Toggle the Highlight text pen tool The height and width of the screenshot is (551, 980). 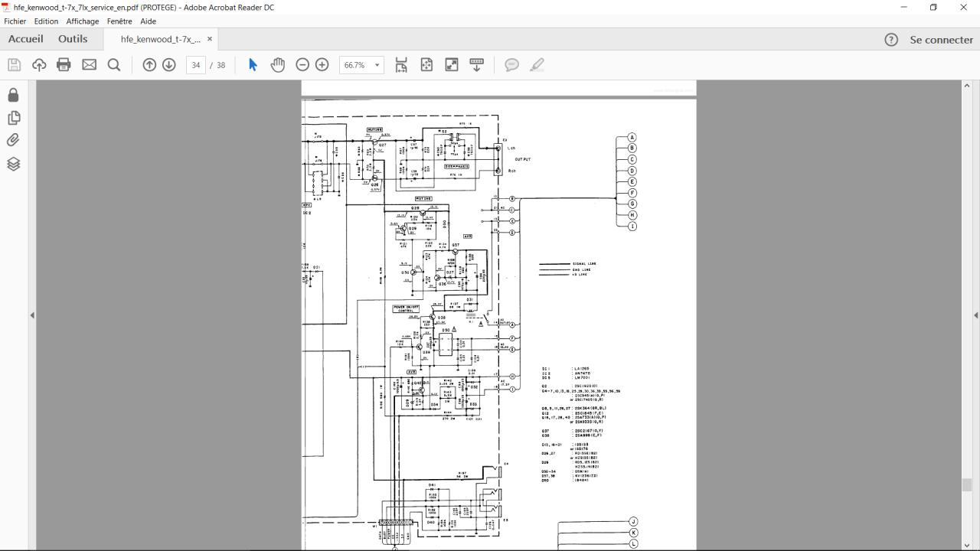click(x=537, y=65)
